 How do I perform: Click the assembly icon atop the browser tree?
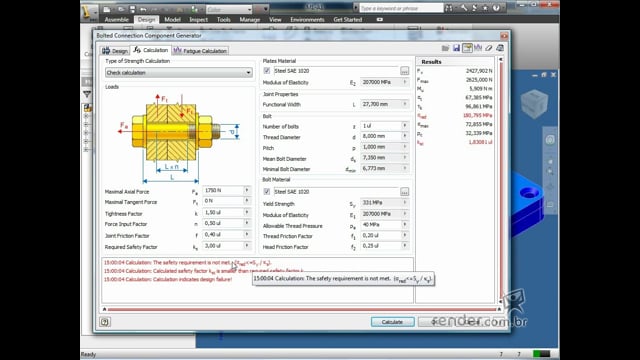87,108
